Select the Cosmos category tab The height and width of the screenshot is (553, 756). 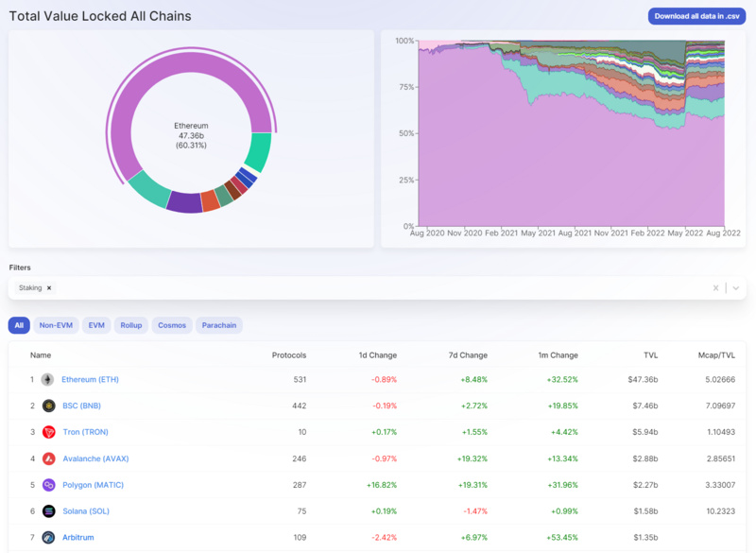[172, 325]
